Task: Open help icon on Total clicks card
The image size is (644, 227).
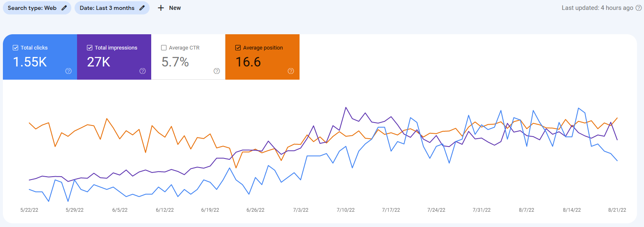Action: [68, 71]
